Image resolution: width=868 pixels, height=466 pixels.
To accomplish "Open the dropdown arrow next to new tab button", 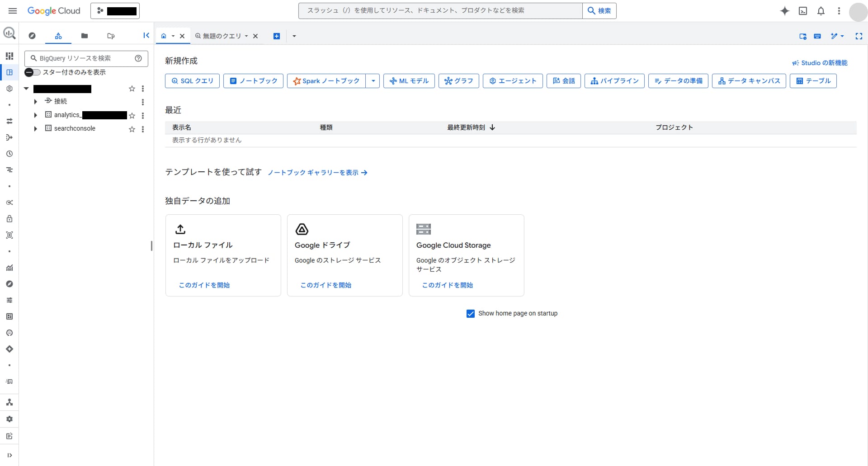I will [294, 36].
